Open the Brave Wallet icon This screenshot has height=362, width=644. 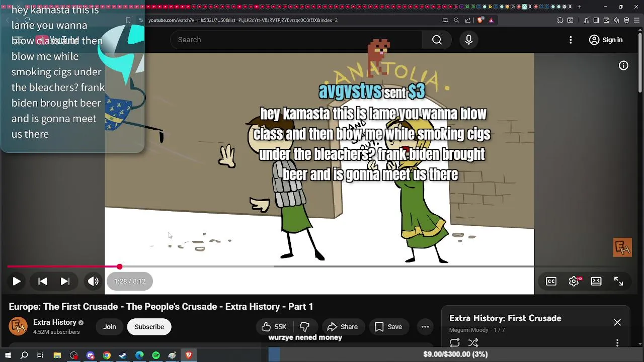click(x=606, y=20)
